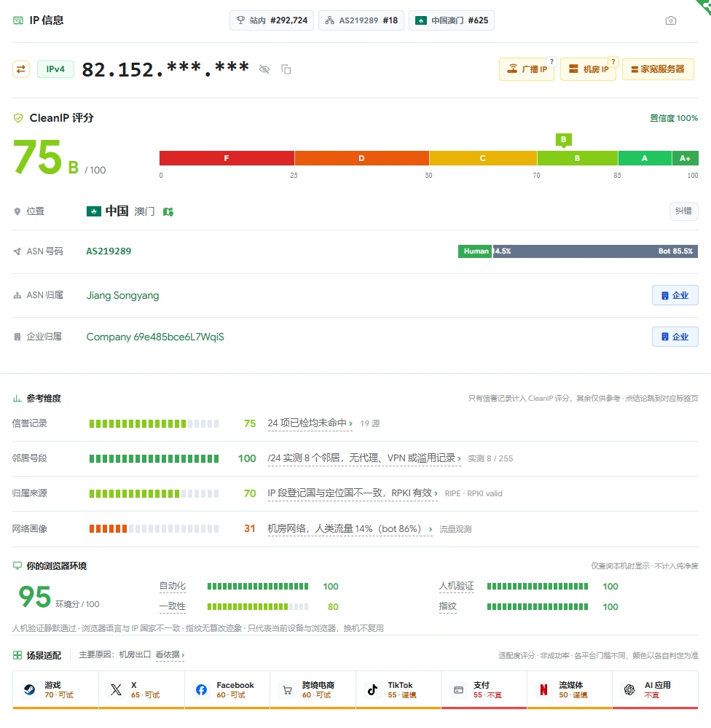Viewport: 711px width, 728px height.
Task: Click the ASN 号码 arrow icon
Action: (17, 251)
